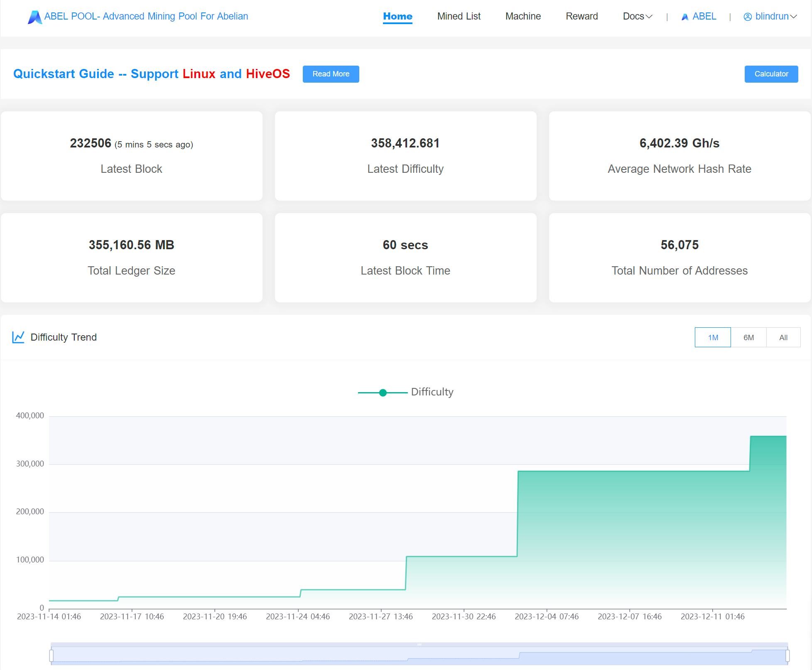Click the right handle of chart zoom slider
This screenshot has width=812, height=670.
[x=787, y=655]
